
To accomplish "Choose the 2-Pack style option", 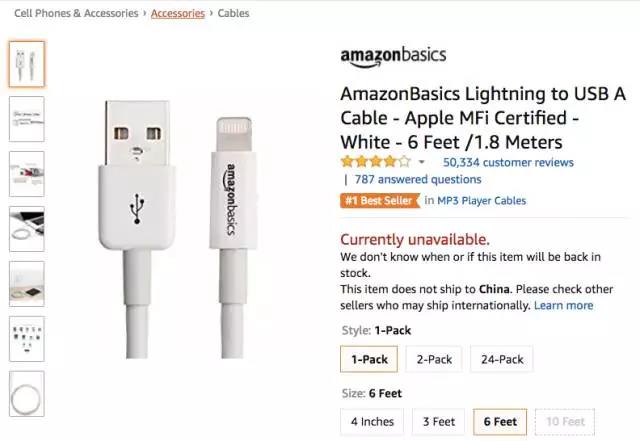I will (434, 358).
